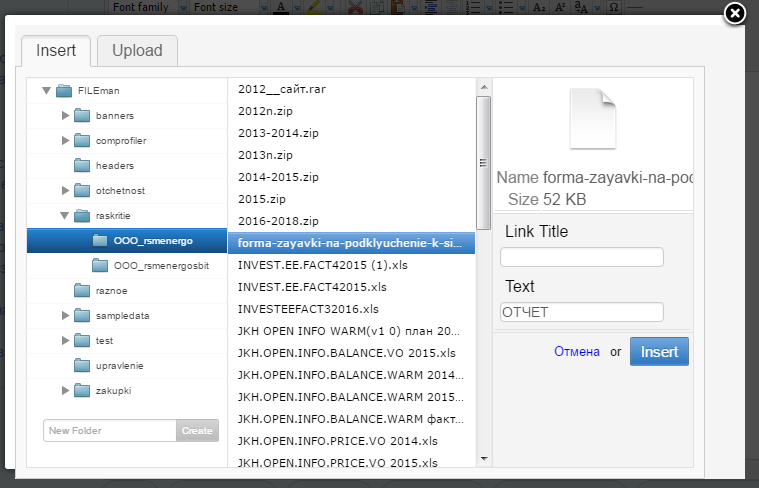Image resolution: width=759 pixels, height=488 pixels.
Task: Select file JKH.OPEN.INFO.BALANCE.WARM 2015
Action: (351, 397)
